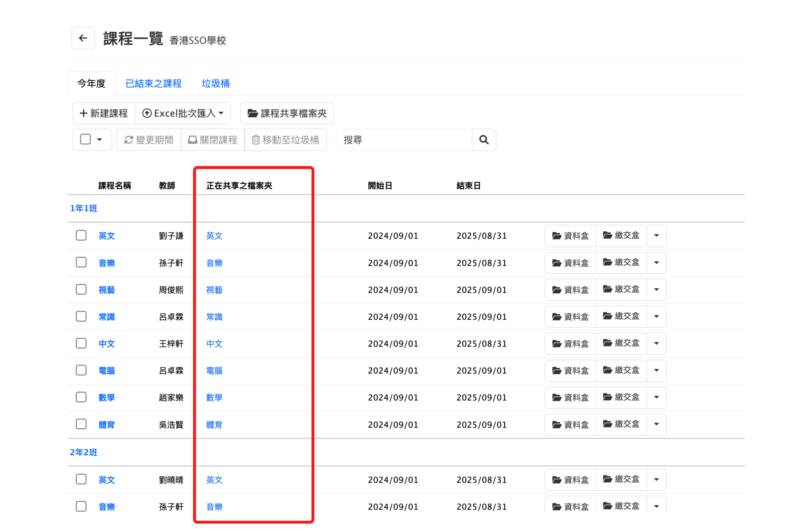Click 移動至垃圾桶 trash button

pos(285,140)
